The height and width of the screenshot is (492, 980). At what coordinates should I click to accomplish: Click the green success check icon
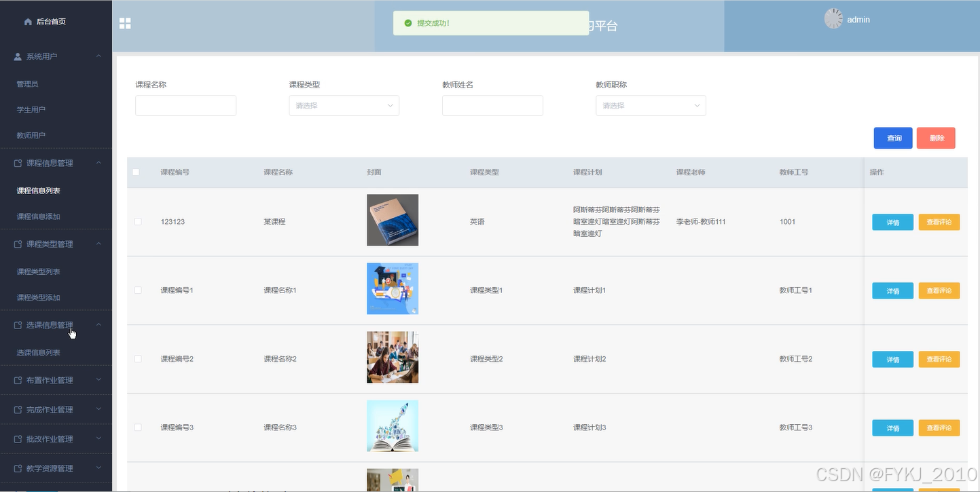pos(408,23)
